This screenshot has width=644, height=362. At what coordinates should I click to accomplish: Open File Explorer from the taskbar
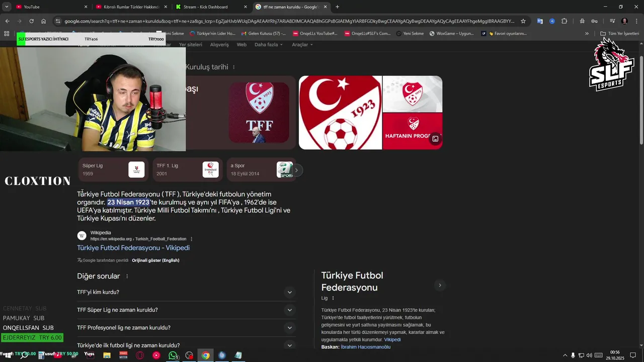[x=107, y=355]
